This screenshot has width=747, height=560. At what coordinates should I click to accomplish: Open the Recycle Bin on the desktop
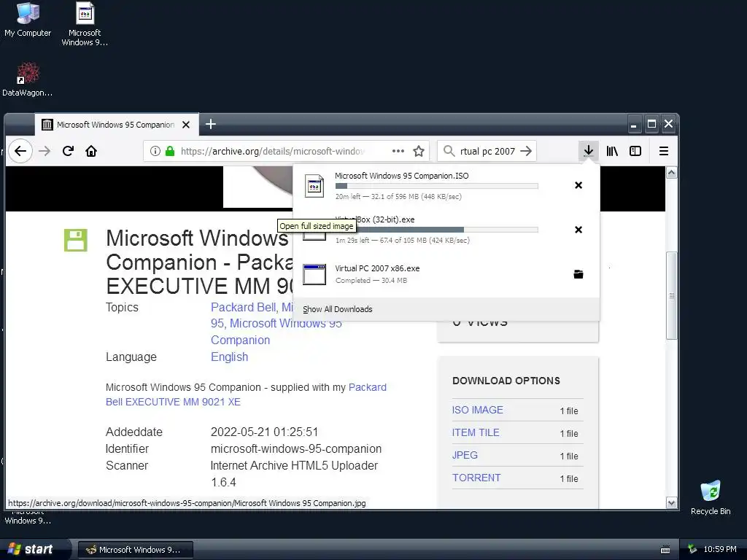[x=711, y=497]
